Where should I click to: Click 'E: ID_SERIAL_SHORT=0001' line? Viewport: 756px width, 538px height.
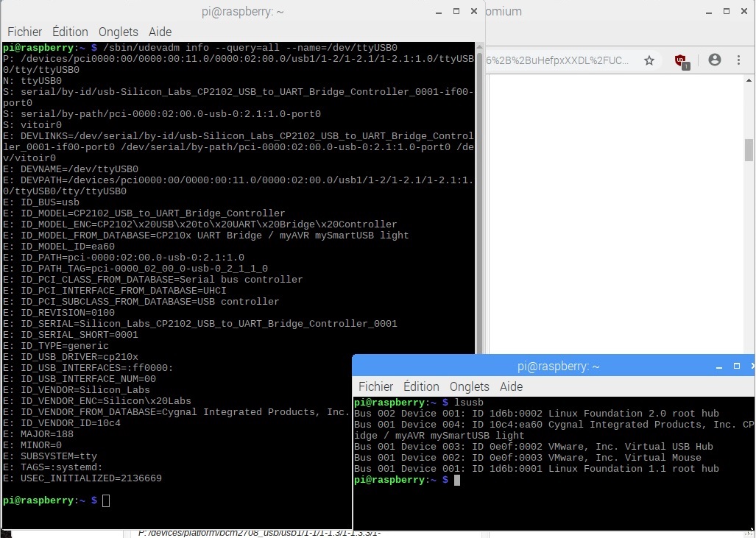click(x=71, y=335)
